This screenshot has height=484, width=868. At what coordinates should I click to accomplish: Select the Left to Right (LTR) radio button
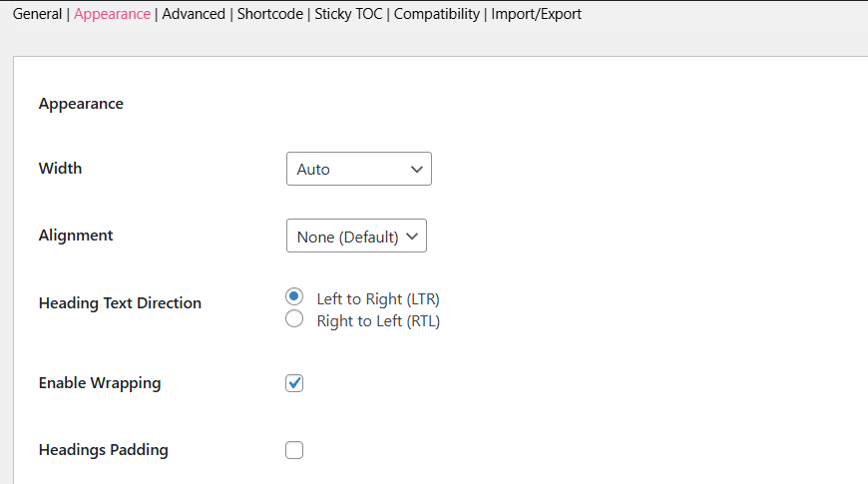(x=294, y=296)
